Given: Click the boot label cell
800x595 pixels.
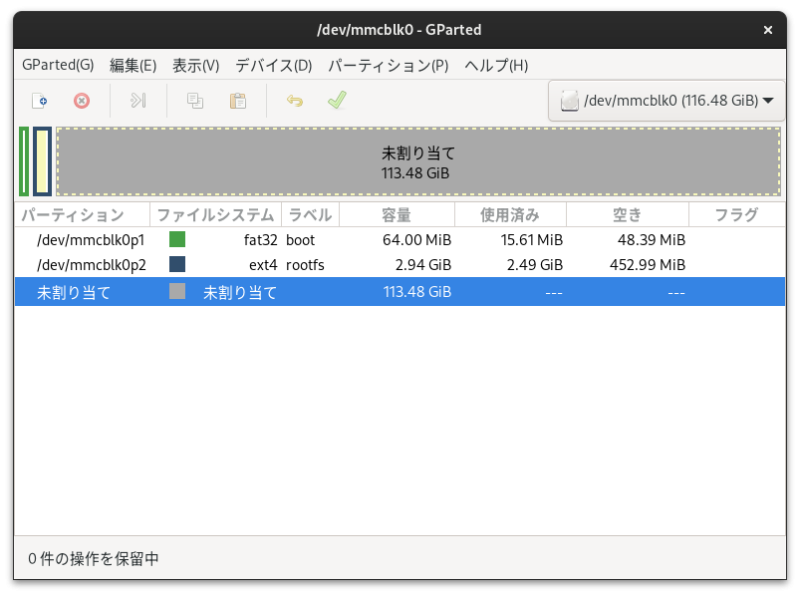Looking at the screenshot, I should click(x=301, y=240).
